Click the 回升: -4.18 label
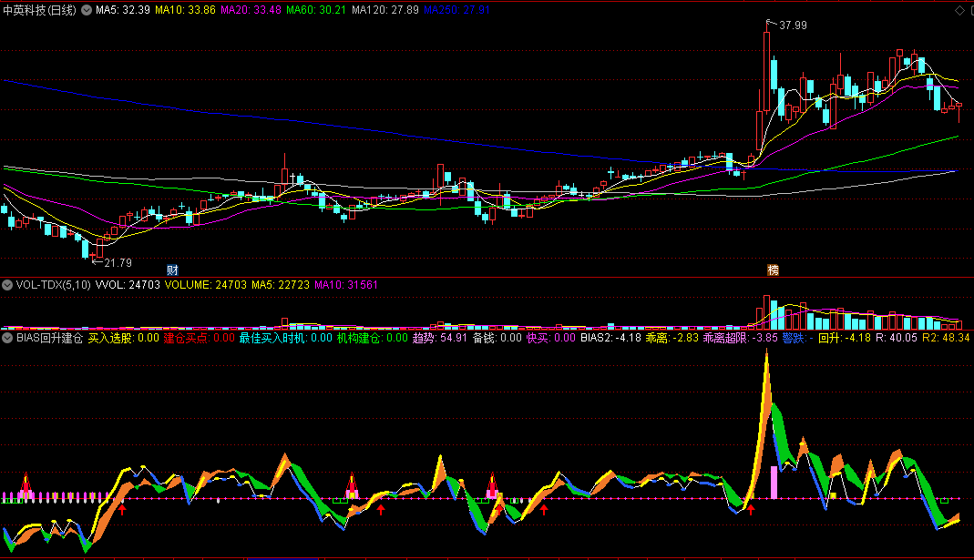Image resolution: width=974 pixels, height=560 pixels. pyautogui.click(x=845, y=338)
